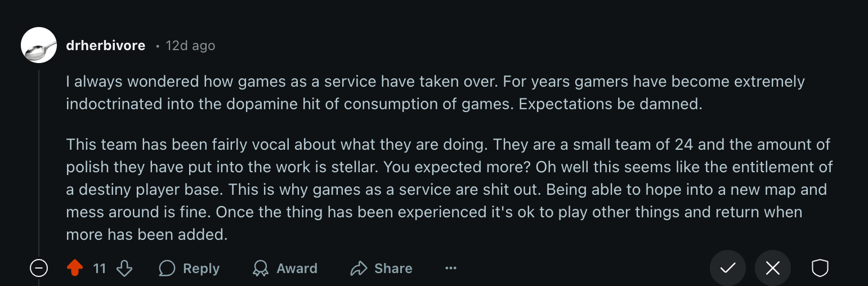This screenshot has height=286, width=868.
Task: Upvote the drherbivore comment
Action: [x=75, y=268]
